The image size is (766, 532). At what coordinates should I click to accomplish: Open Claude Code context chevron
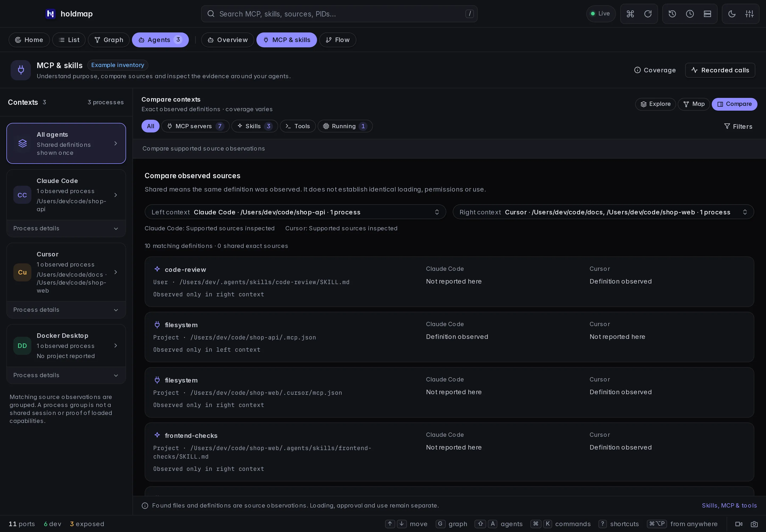pyautogui.click(x=116, y=195)
